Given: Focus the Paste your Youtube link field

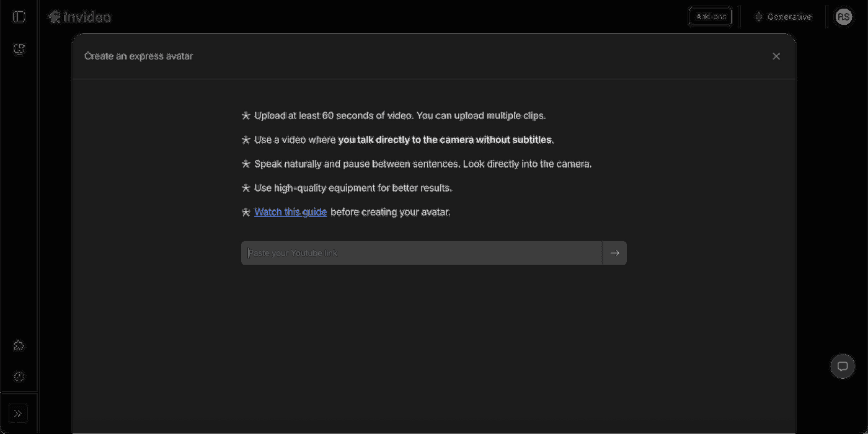Looking at the screenshot, I should click(x=422, y=253).
